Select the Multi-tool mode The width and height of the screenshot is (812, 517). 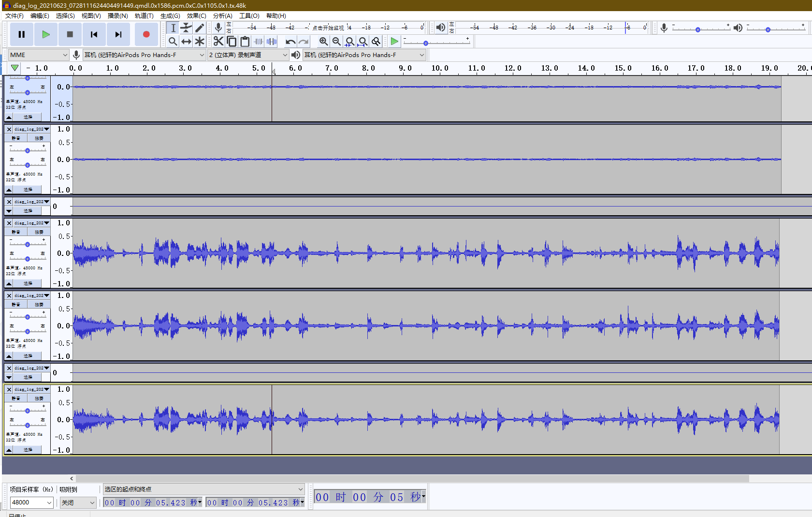coord(199,41)
